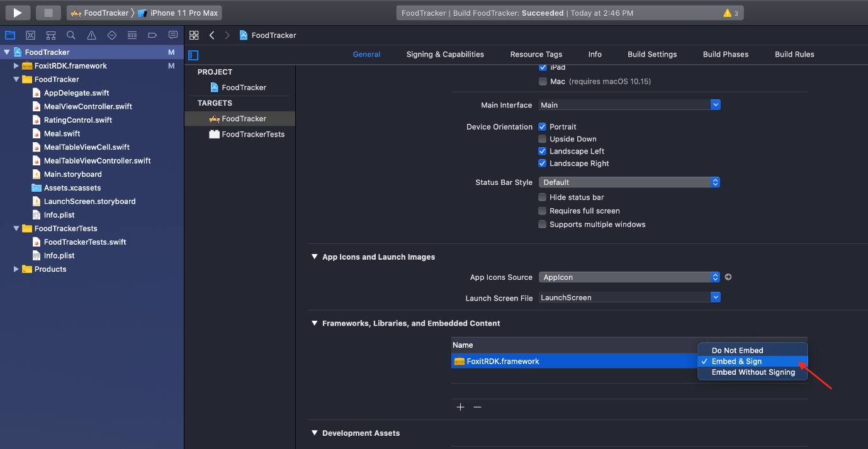Open the Debug navigator icon

[132, 35]
